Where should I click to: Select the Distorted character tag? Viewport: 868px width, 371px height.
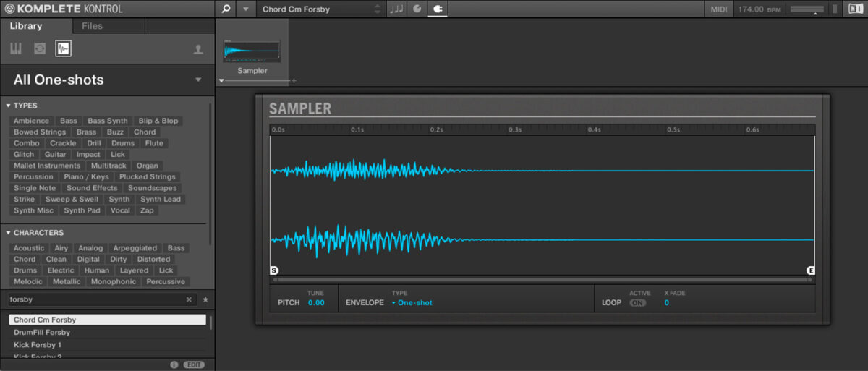(x=153, y=259)
